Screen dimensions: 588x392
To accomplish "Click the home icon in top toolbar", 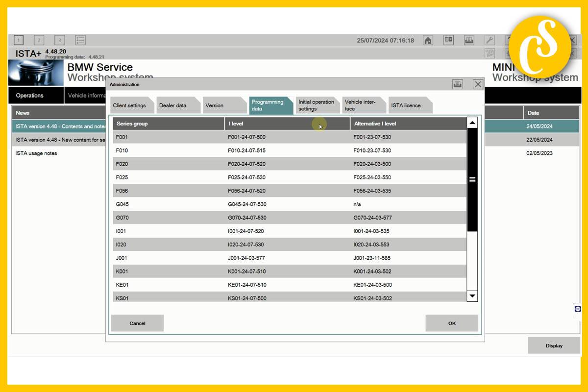I will click(428, 41).
